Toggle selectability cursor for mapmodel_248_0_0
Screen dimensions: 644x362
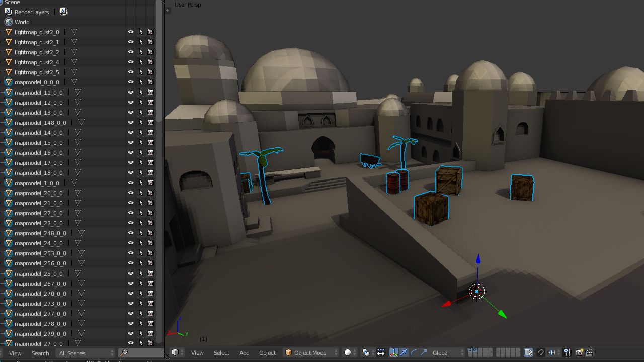pyautogui.click(x=141, y=233)
